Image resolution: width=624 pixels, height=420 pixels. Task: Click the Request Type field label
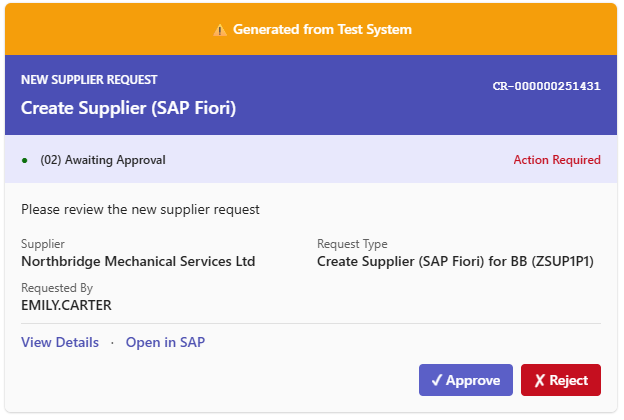click(352, 244)
